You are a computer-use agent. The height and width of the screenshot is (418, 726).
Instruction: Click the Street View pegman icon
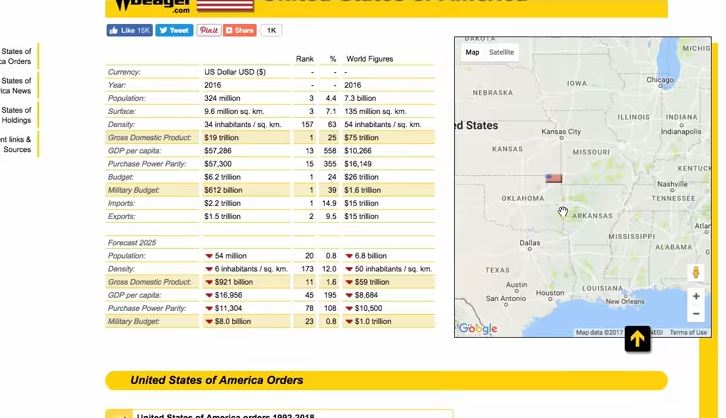tap(696, 272)
